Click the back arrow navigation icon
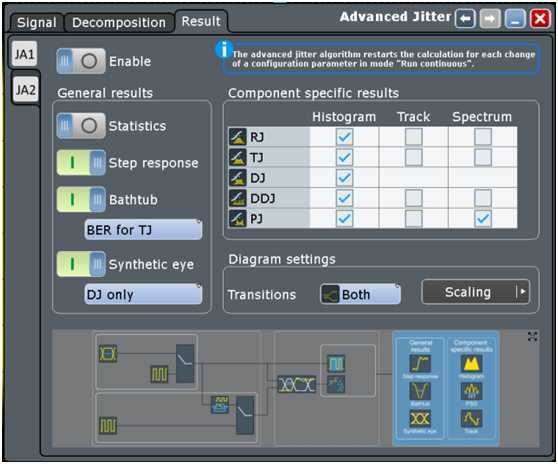 point(465,19)
